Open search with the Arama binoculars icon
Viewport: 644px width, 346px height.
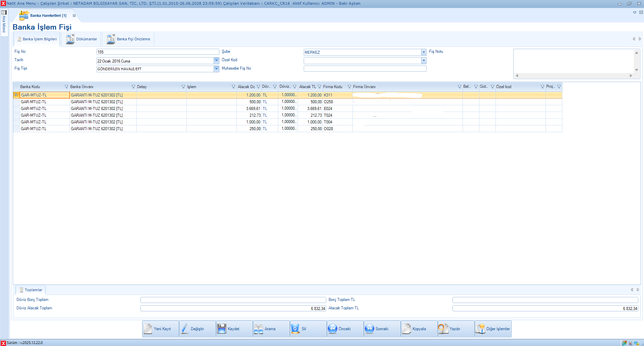pos(259,329)
